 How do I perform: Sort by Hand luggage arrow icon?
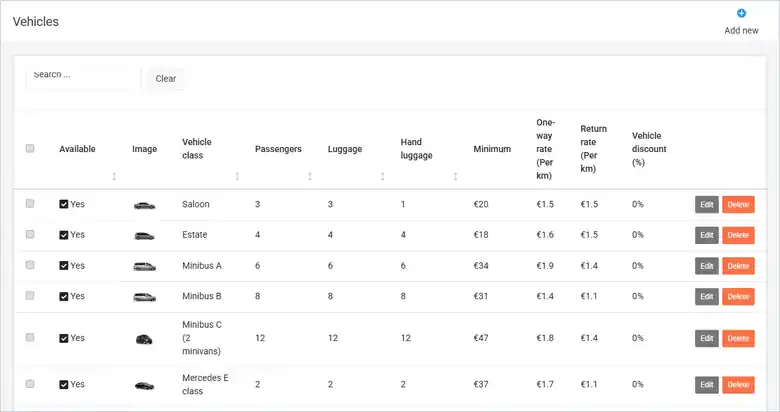pyautogui.click(x=455, y=176)
